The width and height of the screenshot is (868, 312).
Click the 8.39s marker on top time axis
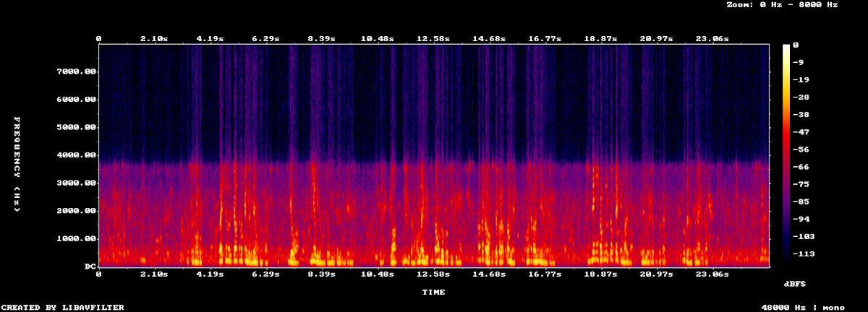tap(321, 38)
